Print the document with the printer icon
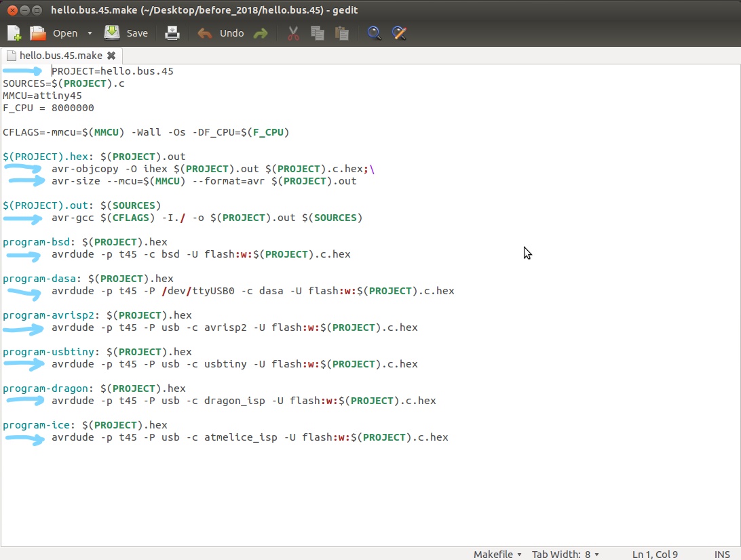The height and width of the screenshot is (560, 741). [x=172, y=33]
